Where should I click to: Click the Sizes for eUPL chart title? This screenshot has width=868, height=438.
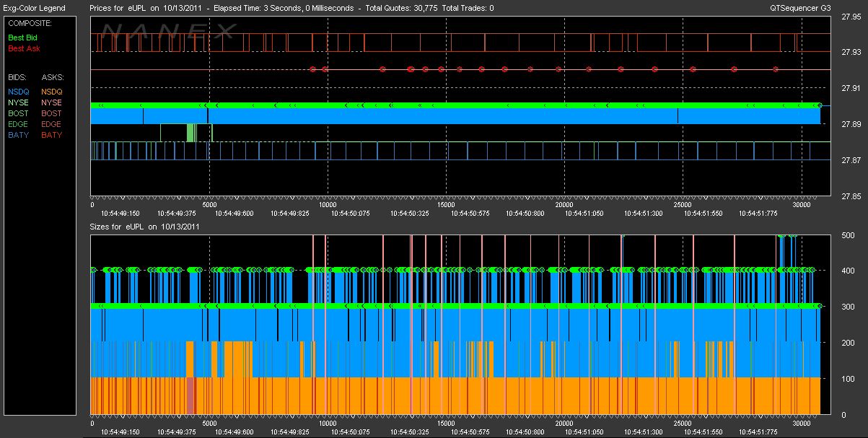click(x=145, y=227)
